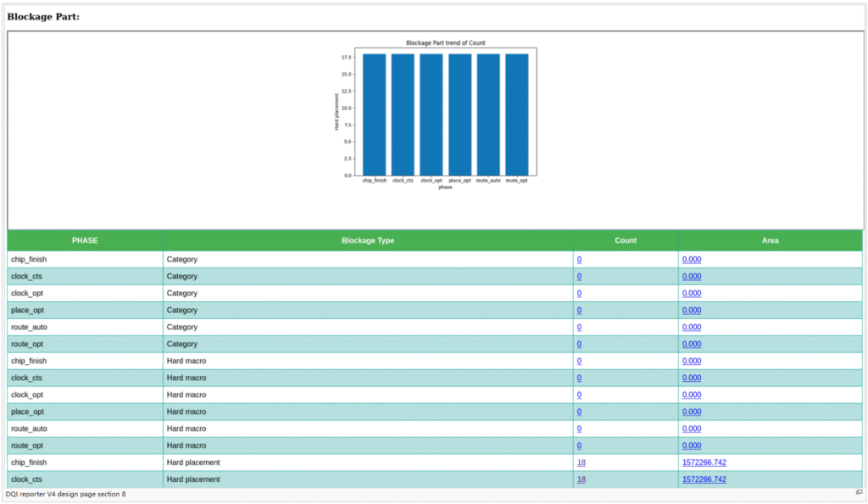Click the route_opt bar in the chart
Screen dimensions: 868x504
coord(516,115)
